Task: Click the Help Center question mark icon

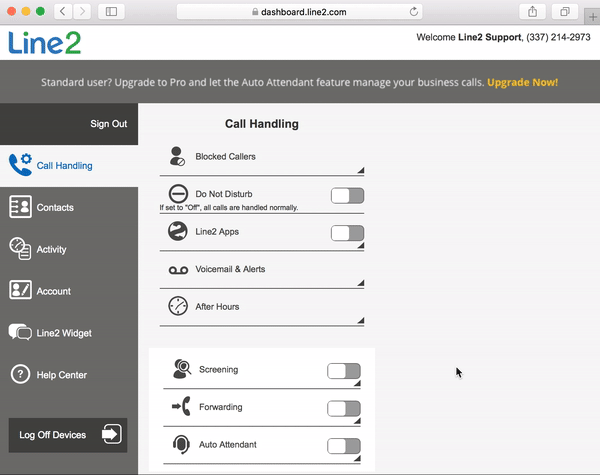Action: 20,374
